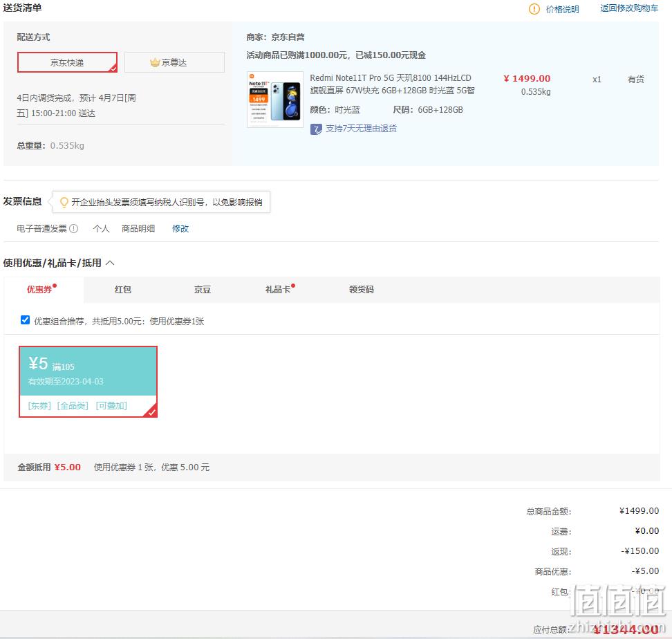Click the lightbulb tip icon in invoice notice
Viewport: 672px width, 639px height.
click(64, 203)
